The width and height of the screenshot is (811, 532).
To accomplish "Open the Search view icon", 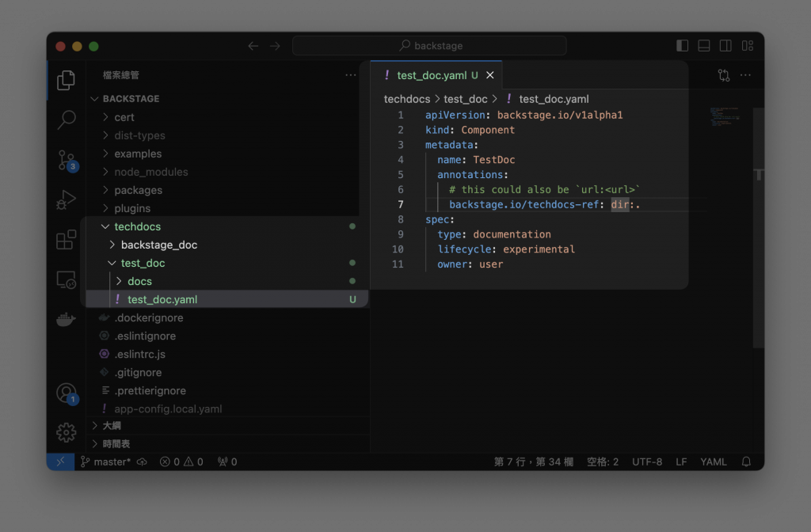I will pyautogui.click(x=66, y=120).
